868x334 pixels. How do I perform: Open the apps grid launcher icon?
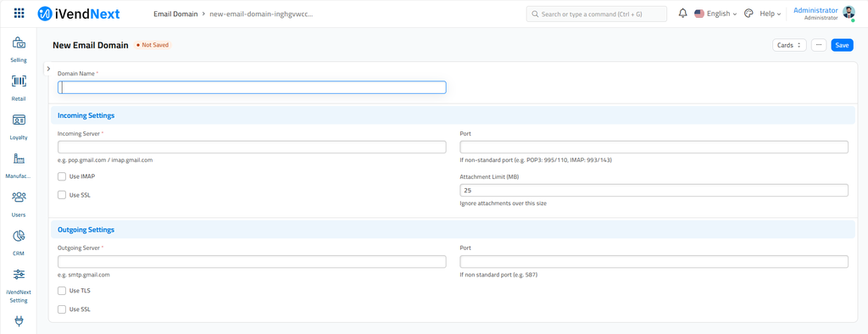point(19,14)
